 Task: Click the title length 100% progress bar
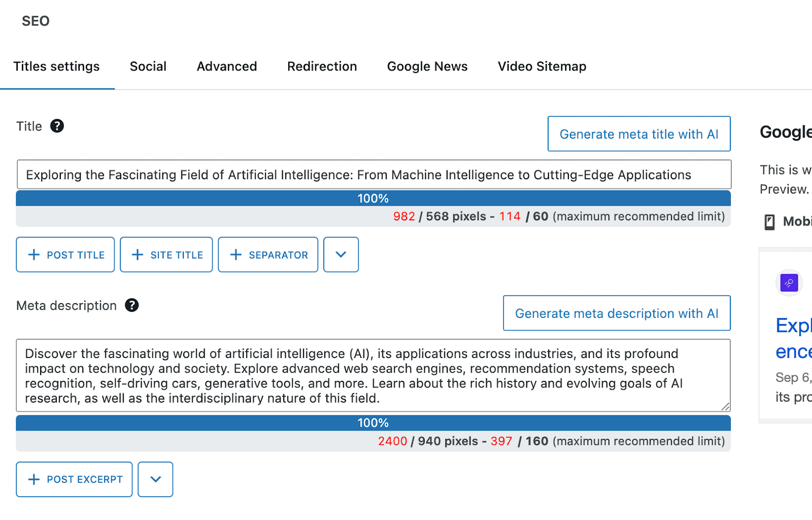pyautogui.click(x=373, y=198)
